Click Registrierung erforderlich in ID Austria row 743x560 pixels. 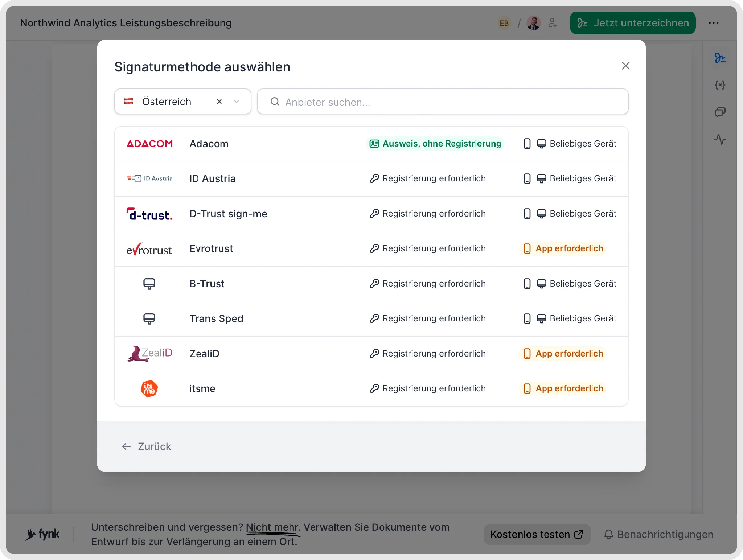(427, 178)
